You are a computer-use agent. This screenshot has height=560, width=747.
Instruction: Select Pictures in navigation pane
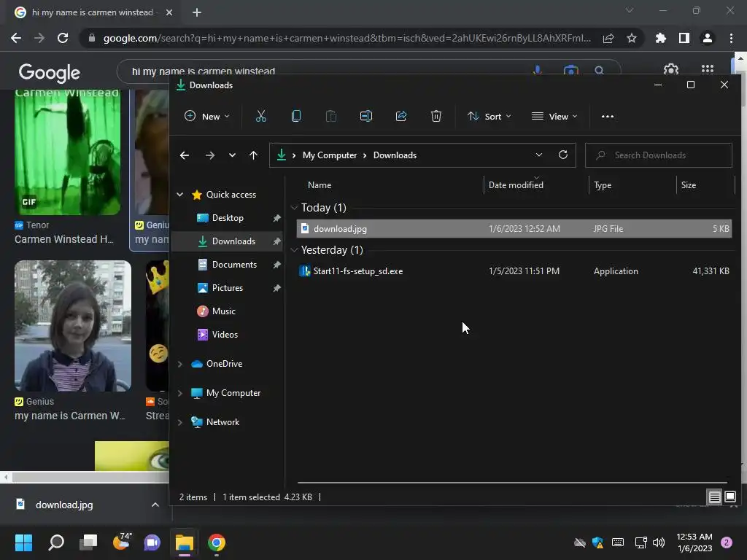point(228,288)
